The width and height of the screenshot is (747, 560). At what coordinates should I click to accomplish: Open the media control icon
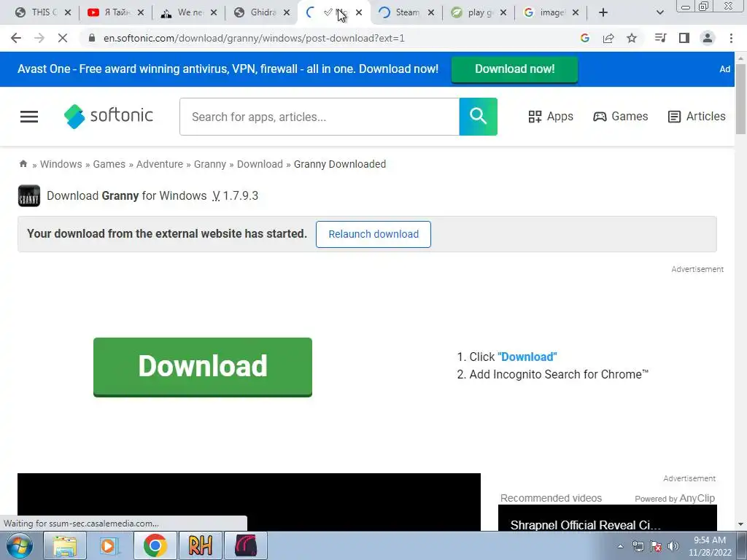click(660, 38)
